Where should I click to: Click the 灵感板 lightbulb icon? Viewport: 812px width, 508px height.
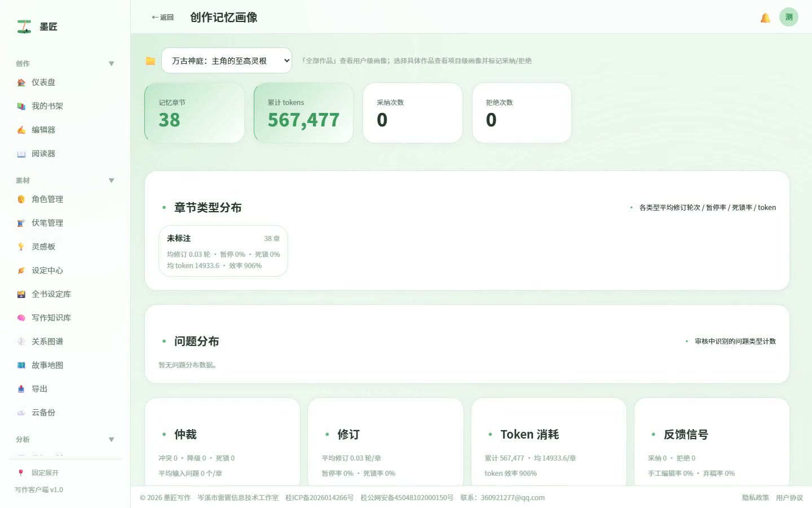pos(21,247)
